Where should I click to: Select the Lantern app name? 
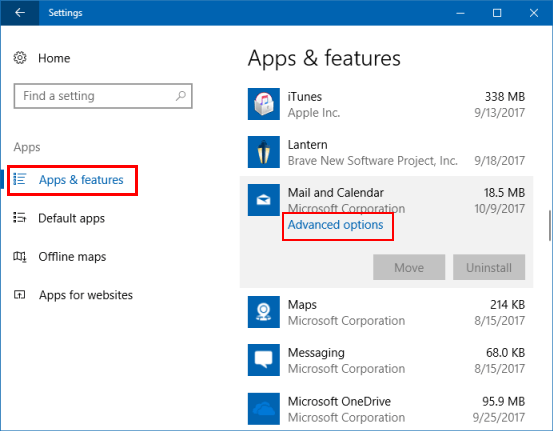pos(308,145)
